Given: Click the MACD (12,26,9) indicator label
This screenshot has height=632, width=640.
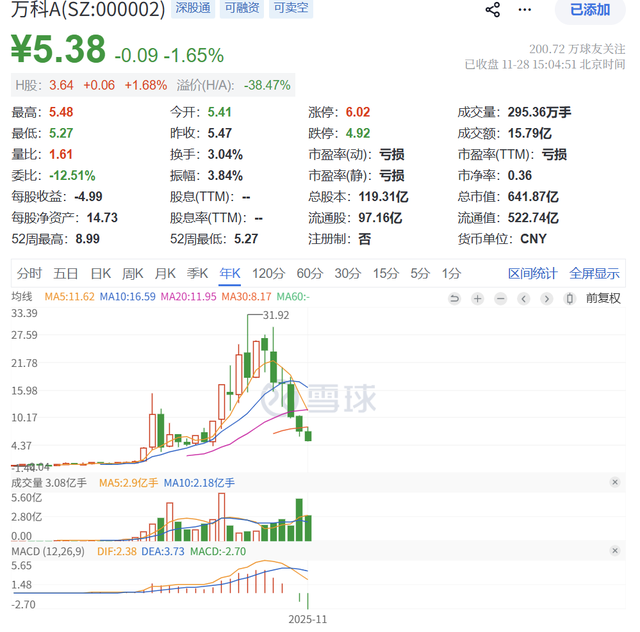Looking at the screenshot, I should (x=48, y=551).
